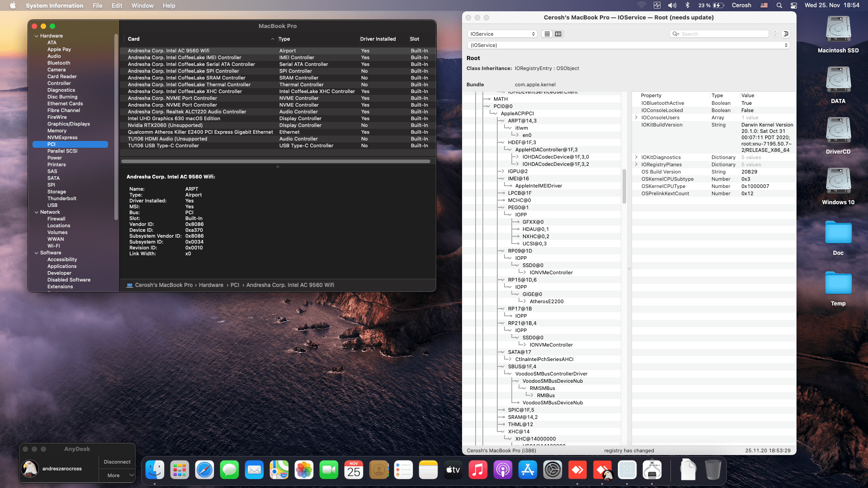868x488 pixels.
Task: Open the IOService plane dropdown
Action: (x=502, y=34)
